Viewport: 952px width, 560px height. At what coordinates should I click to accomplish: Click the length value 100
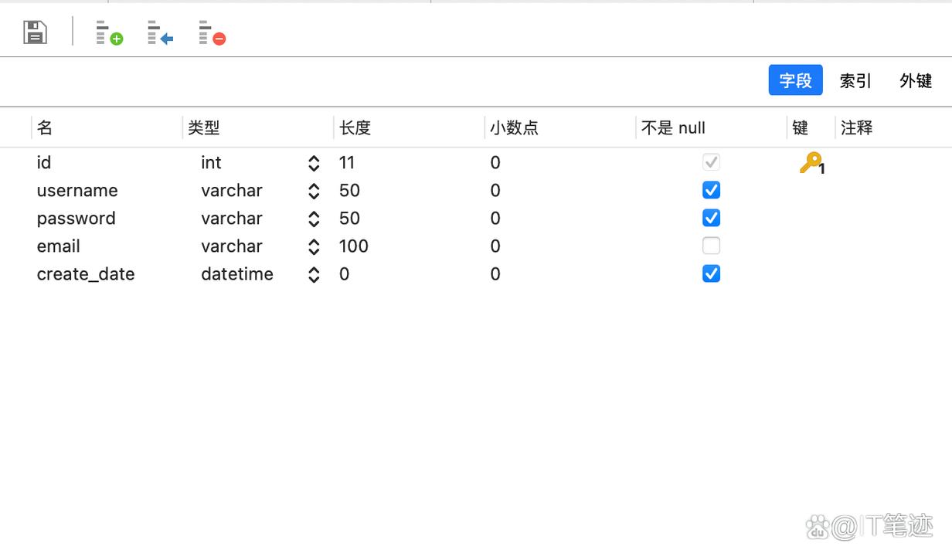pos(354,246)
